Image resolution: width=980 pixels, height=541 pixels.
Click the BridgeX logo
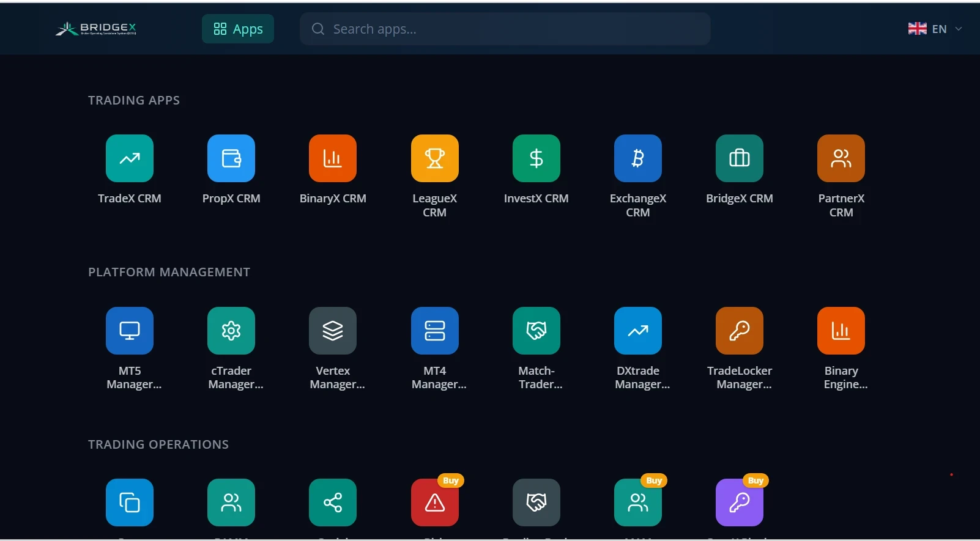point(96,29)
